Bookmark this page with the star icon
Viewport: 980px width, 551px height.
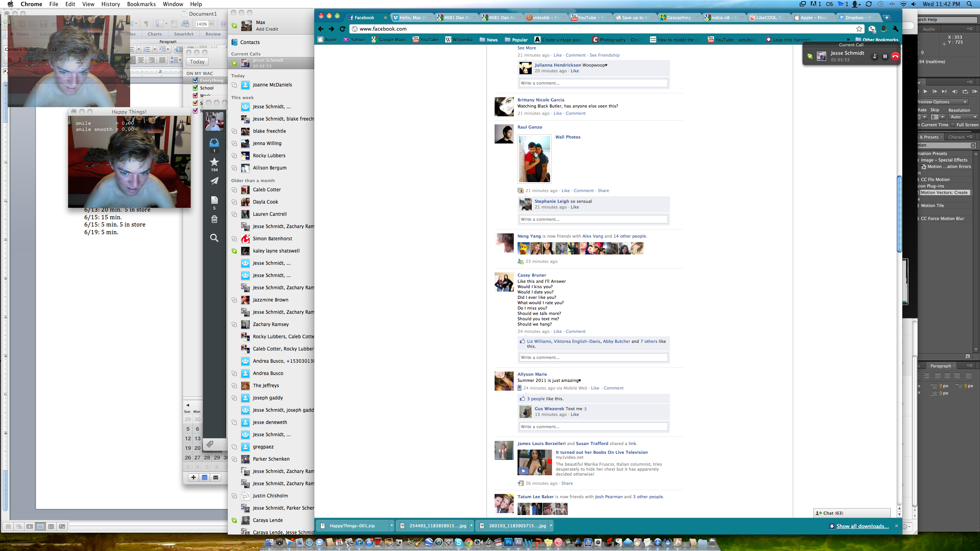859,29
